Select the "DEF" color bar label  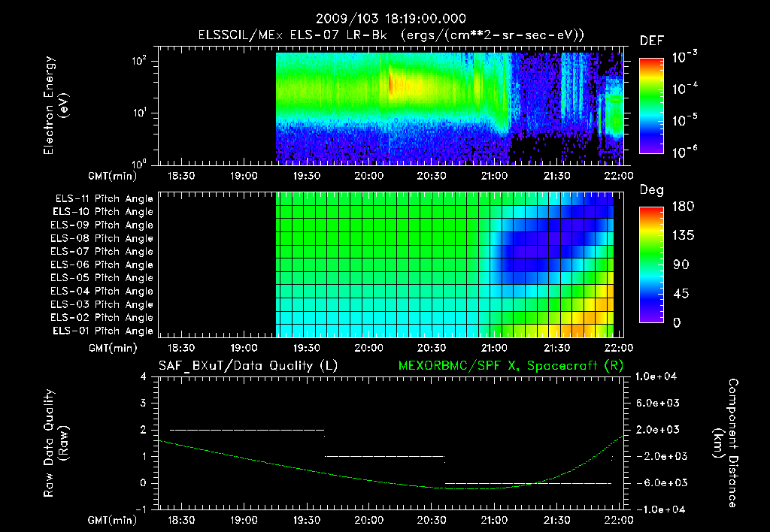click(x=652, y=41)
